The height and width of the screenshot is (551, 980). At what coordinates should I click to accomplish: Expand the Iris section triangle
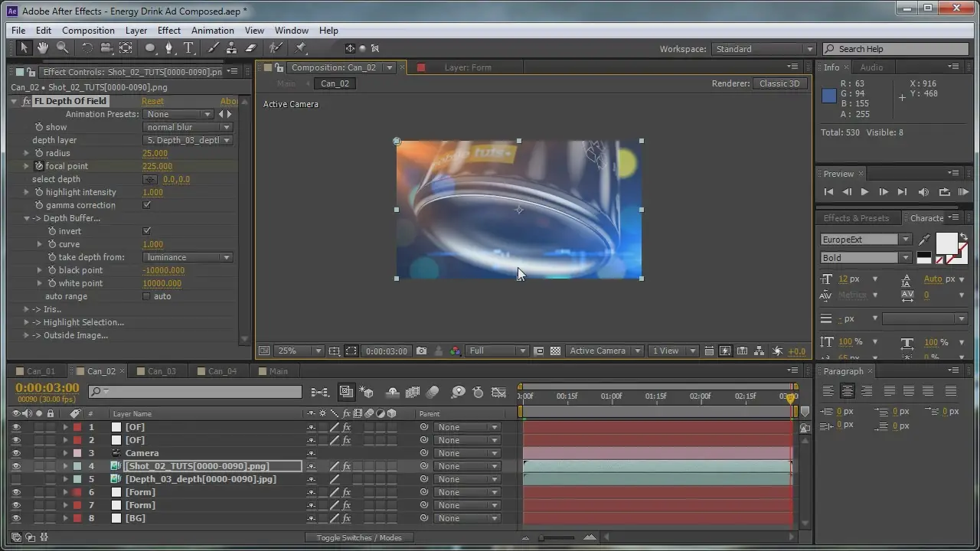click(x=27, y=309)
